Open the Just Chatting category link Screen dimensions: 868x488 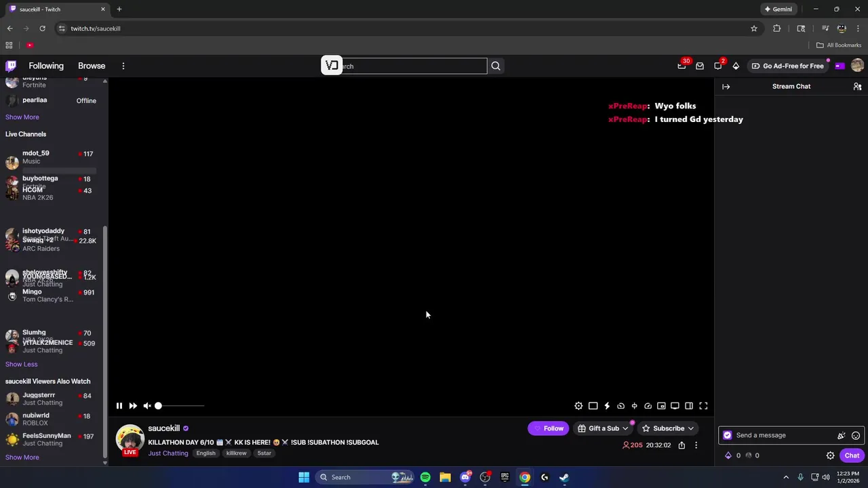[168, 453]
